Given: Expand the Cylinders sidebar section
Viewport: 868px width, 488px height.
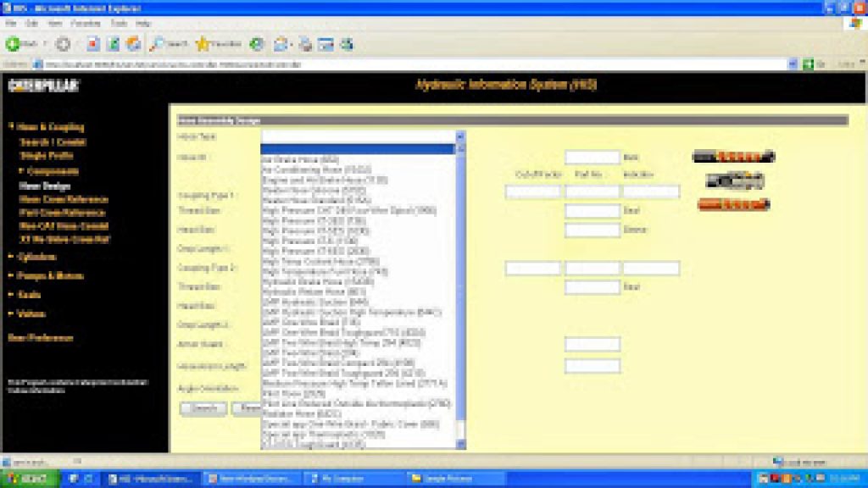Looking at the screenshot, I should pyautogui.click(x=11, y=257).
